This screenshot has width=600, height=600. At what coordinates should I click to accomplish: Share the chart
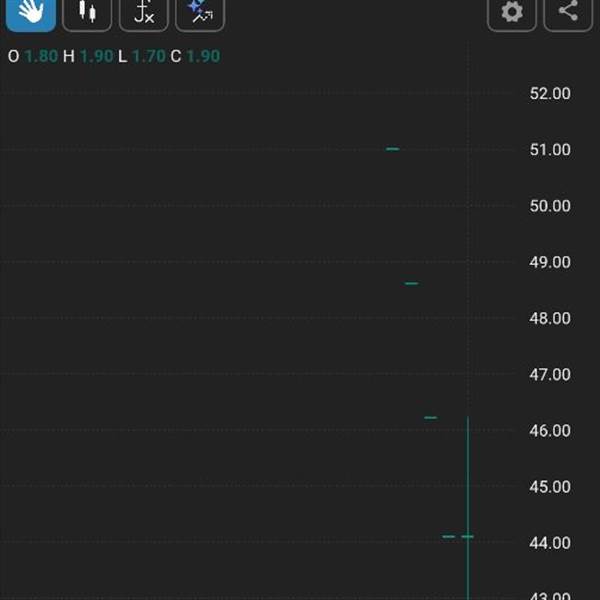coord(568,15)
